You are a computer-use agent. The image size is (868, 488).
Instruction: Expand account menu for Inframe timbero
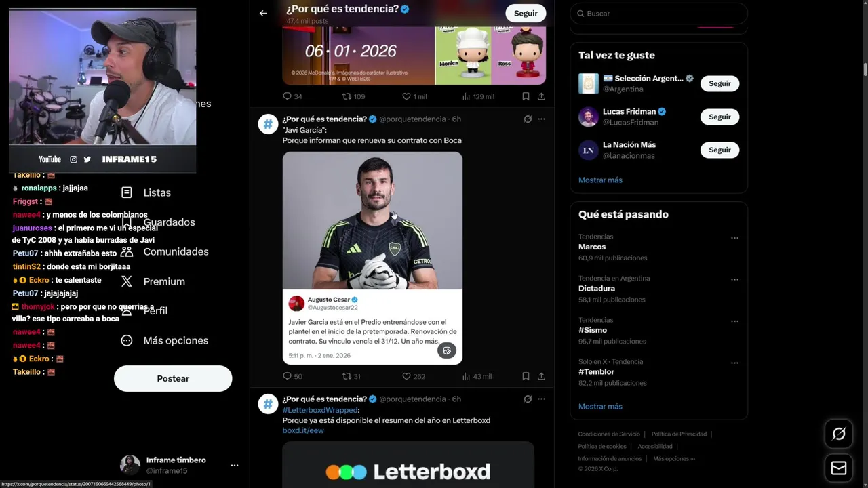click(234, 465)
